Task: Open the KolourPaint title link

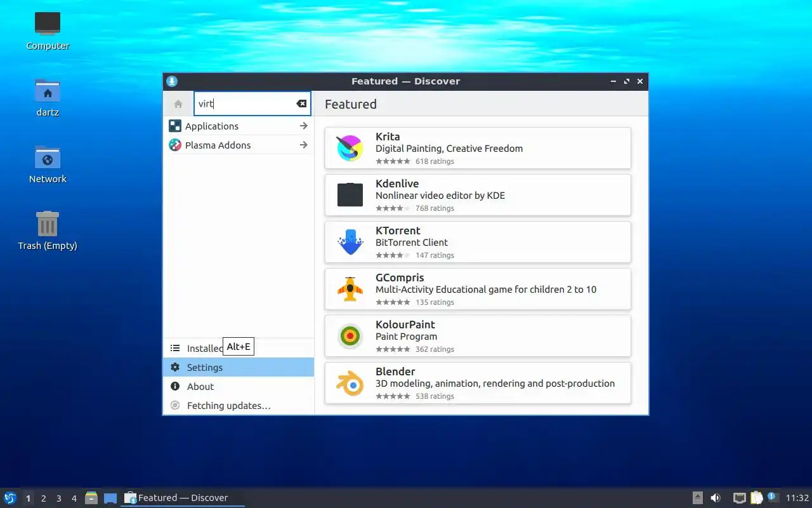Action: click(x=405, y=324)
